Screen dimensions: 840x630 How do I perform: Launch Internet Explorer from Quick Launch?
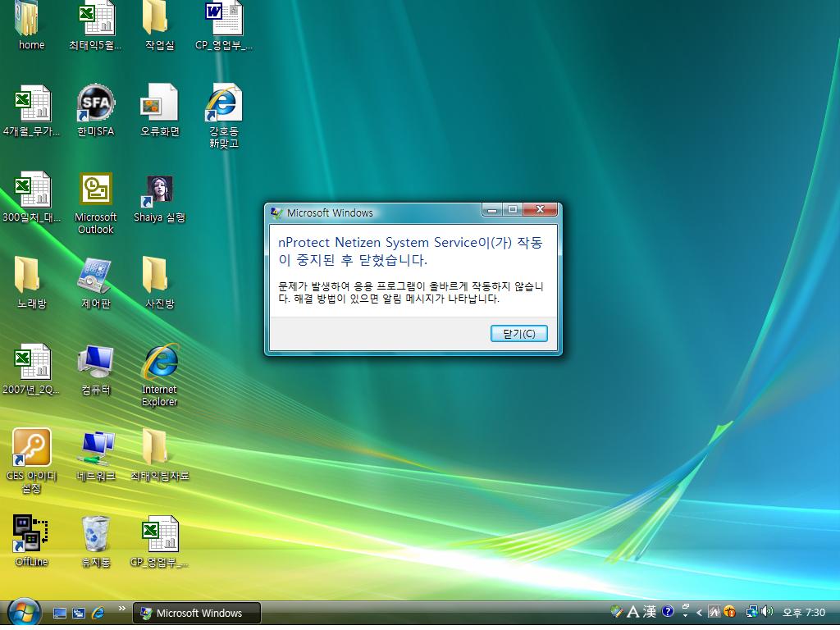click(x=98, y=612)
